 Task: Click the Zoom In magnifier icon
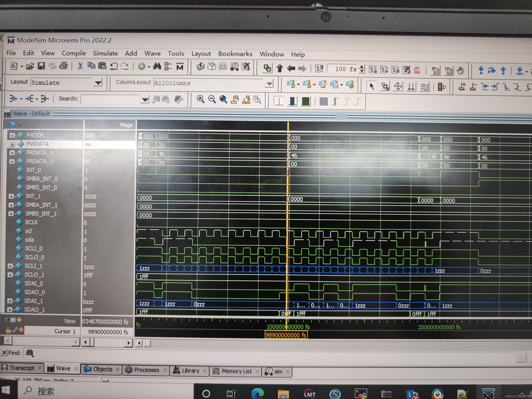pyautogui.click(x=200, y=99)
